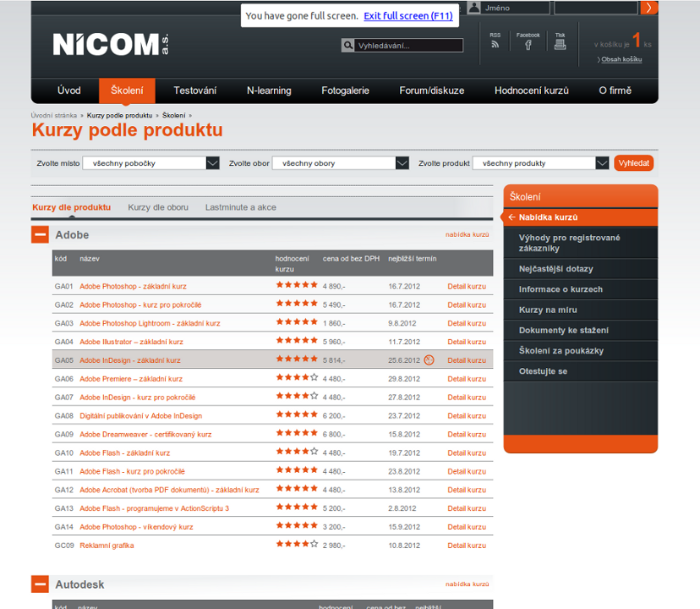Open the Školení menu item
This screenshot has width=700, height=609.
pyautogui.click(x=127, y=91)
